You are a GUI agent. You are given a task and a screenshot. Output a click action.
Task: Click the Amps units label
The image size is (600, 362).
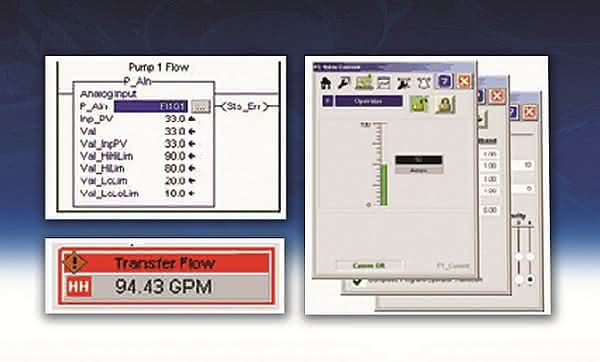pyautogui.click(x=419, y=170)
